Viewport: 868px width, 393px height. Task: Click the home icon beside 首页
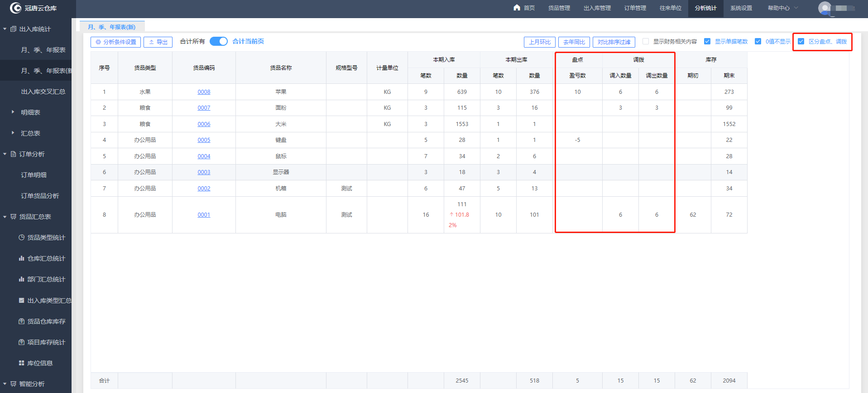pos(517,8)
